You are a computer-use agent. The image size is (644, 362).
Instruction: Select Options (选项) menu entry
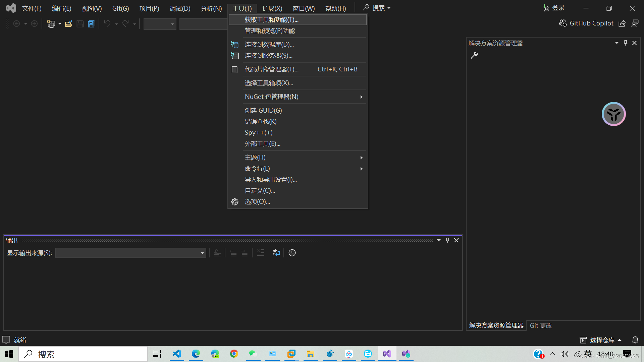pos(257,202)
